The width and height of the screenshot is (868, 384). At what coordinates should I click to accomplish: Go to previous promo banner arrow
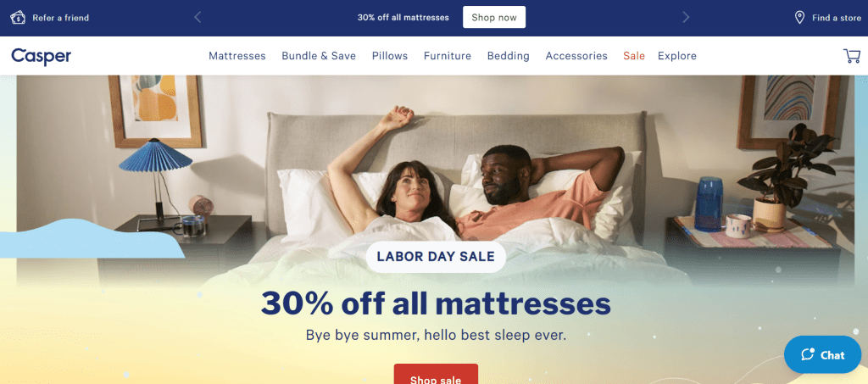coord(198,18)
